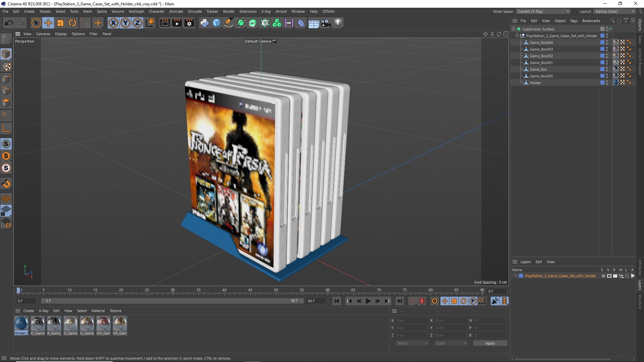Click the Spline Pen tool icon
This screenshot has width=644, height=362.
(x=229, y=23)
